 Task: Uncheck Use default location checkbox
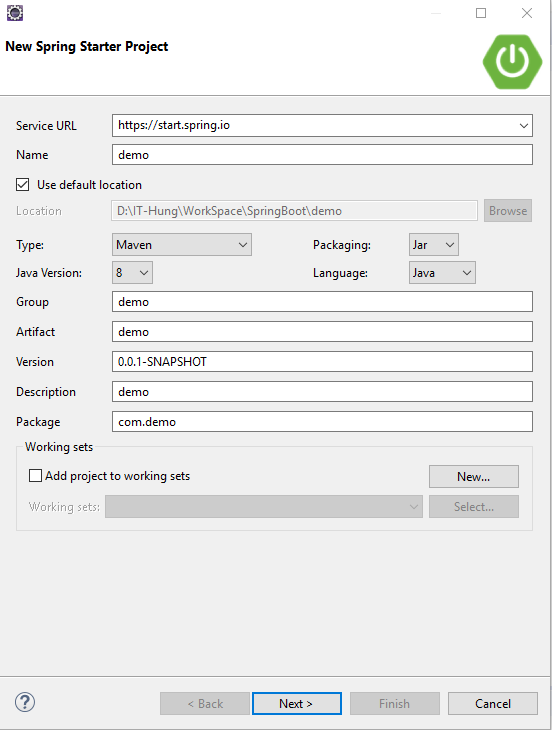[x=22, y=184]
